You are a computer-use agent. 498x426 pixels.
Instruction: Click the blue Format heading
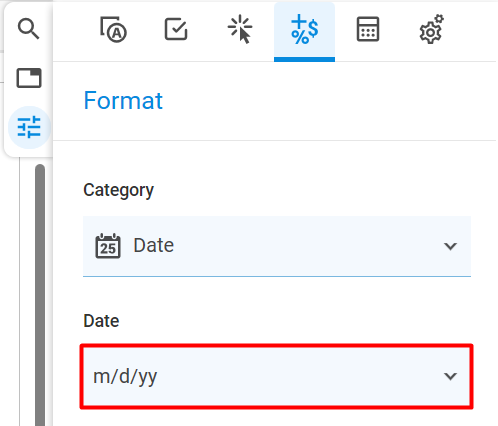pos(123,100)
